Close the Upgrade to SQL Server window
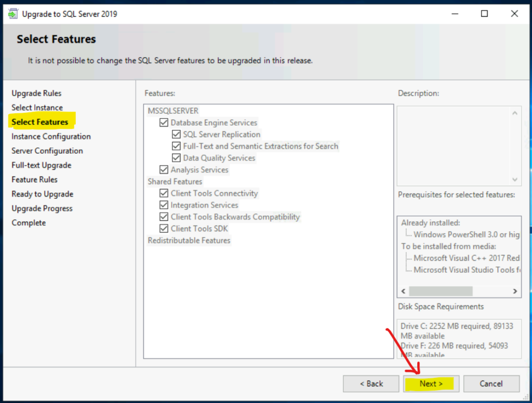This screenshot has width=532, height=403. click(514, 14)
